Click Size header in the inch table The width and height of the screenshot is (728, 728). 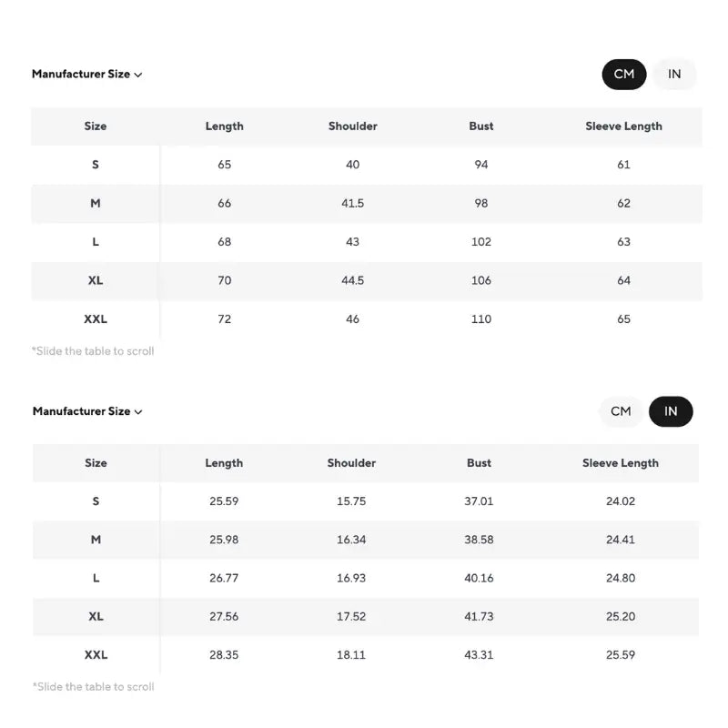point(96,463)
